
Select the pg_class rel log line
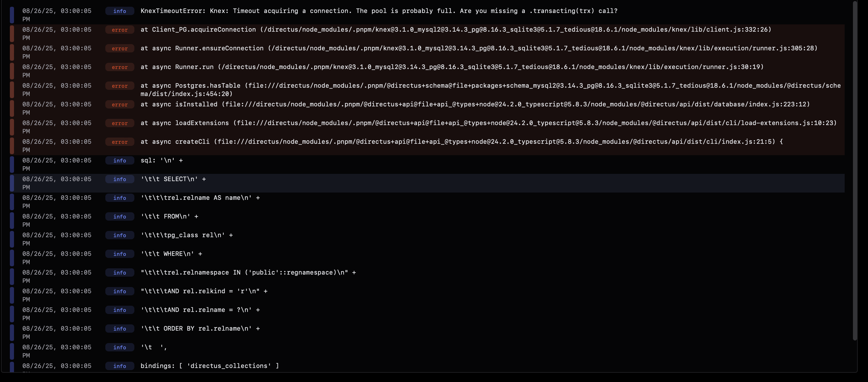click(x=187, y=235)
